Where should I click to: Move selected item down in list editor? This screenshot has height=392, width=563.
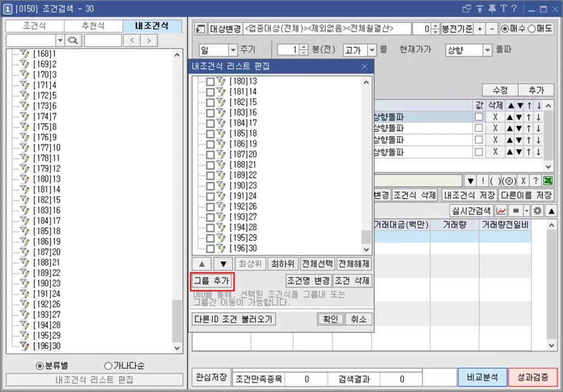pyautogui.click(x=223, y=264)
